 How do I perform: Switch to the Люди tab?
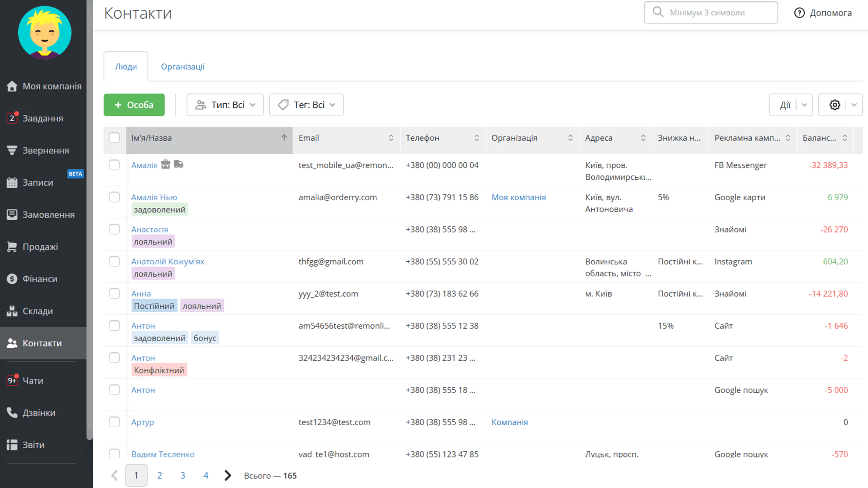[x=126, y=67]
